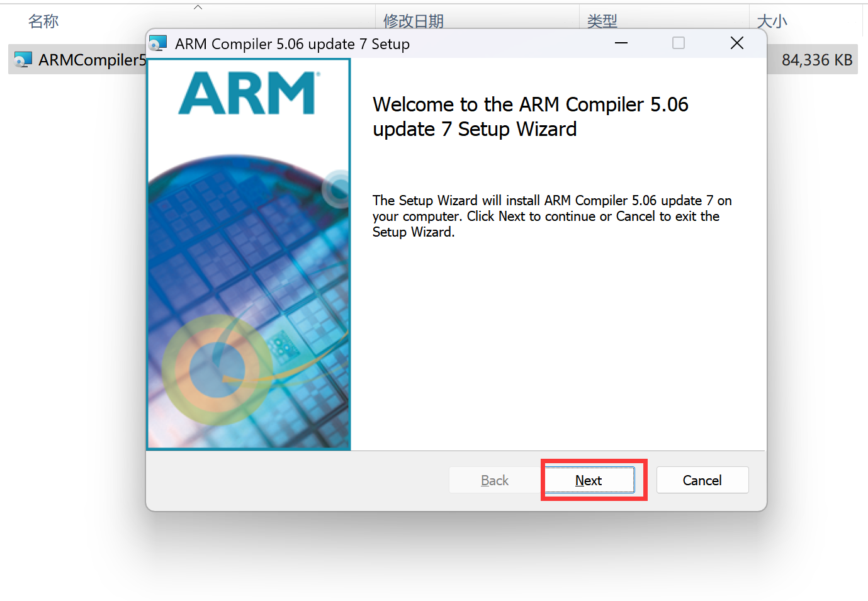
Task: Click the installer icon in the title bar
Action: 157,43
